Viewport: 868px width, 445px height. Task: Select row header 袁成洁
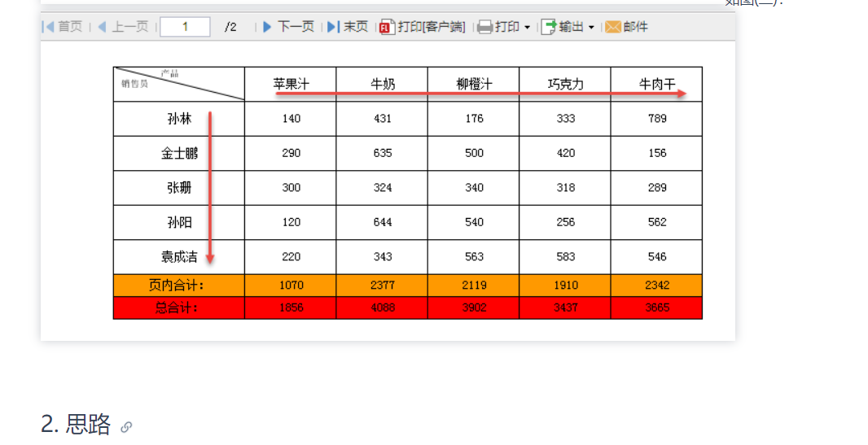point(179,257)
